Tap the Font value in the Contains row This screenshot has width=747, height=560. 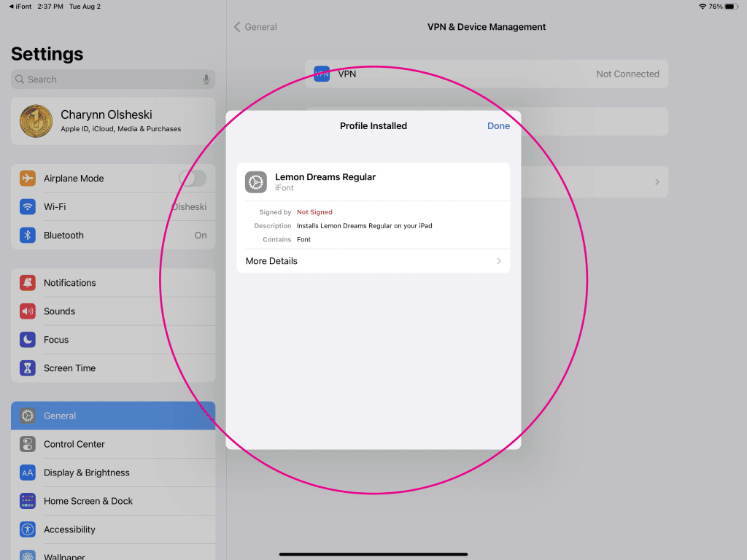pyautogui.click(x=303, y=239)
